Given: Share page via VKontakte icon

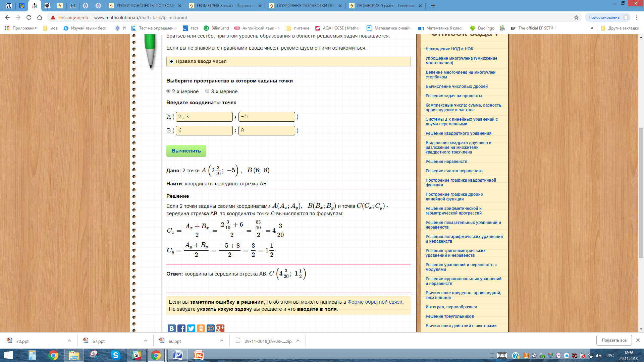Looking at the screenshot, I should point(171,328).
